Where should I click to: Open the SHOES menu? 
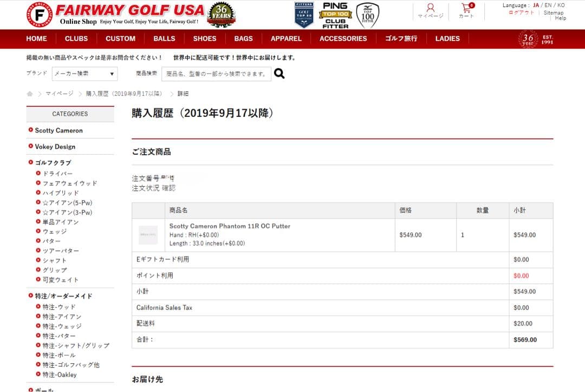[x=204, y=38]
